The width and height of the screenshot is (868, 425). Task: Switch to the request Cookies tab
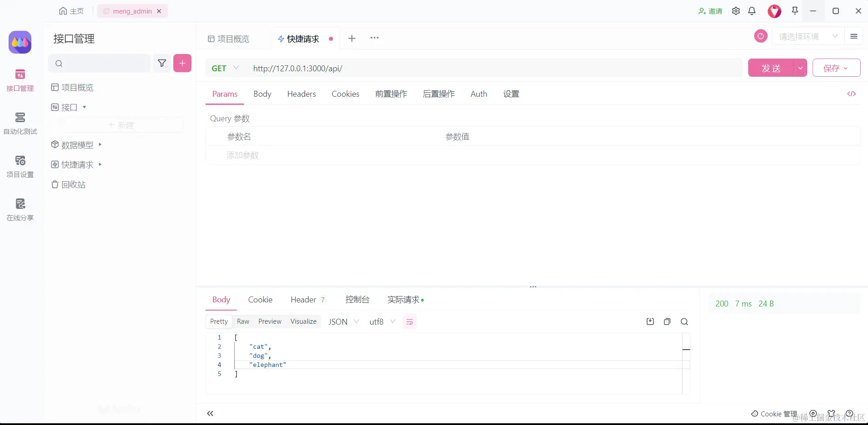(x=345, y=94)
